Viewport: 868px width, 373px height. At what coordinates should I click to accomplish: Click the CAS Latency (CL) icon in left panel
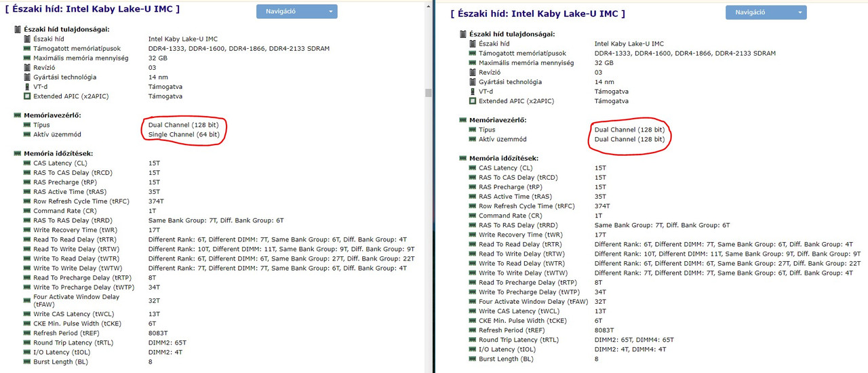pos(27,163)
